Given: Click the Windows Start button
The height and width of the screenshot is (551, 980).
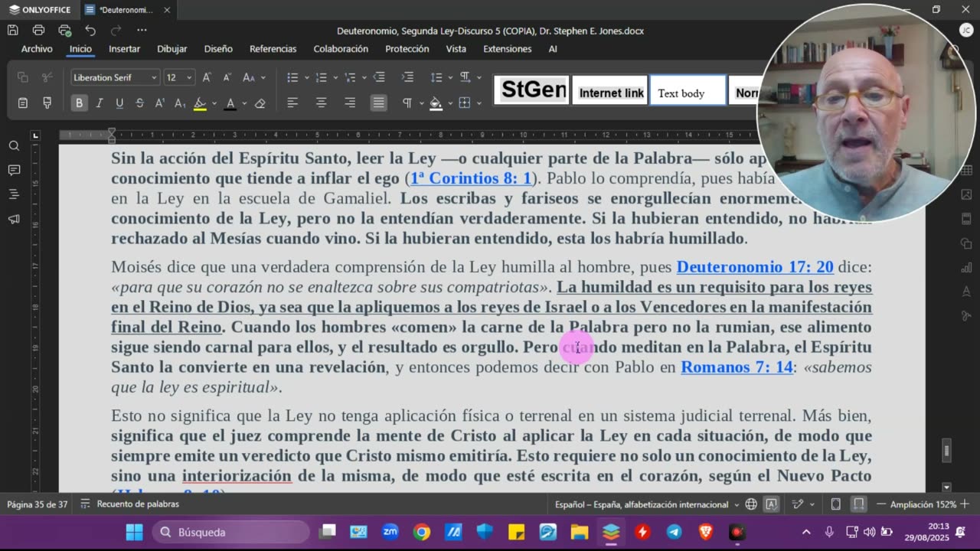Looking at the screenshot, I should [134, 532].
